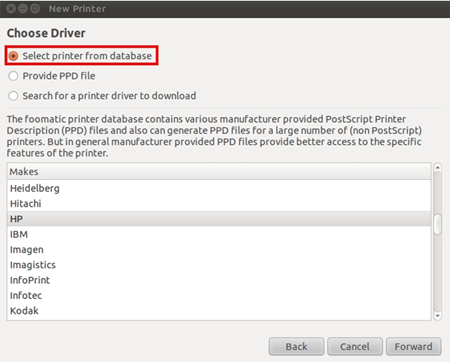Click the makes list scrollbar handle
Image resolution: width=450 pixels, height=362 pixels.
click(438, 225)
